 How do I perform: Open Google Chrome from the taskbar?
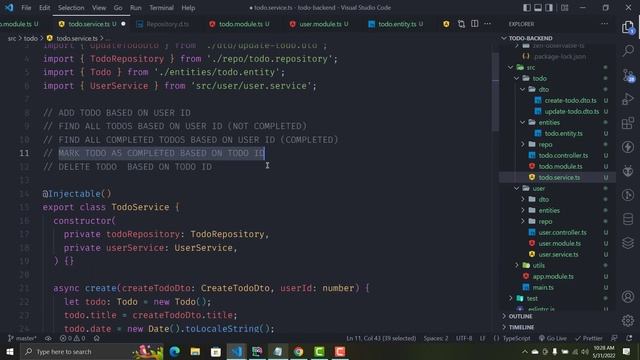(298, 351)
